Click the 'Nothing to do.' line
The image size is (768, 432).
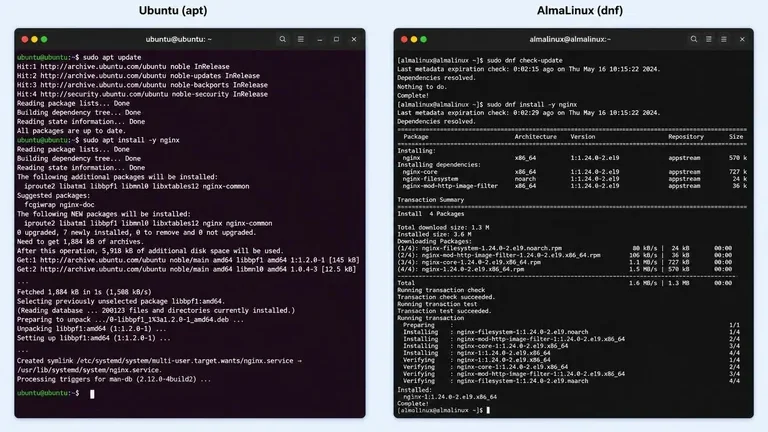(x=422, y=87)
